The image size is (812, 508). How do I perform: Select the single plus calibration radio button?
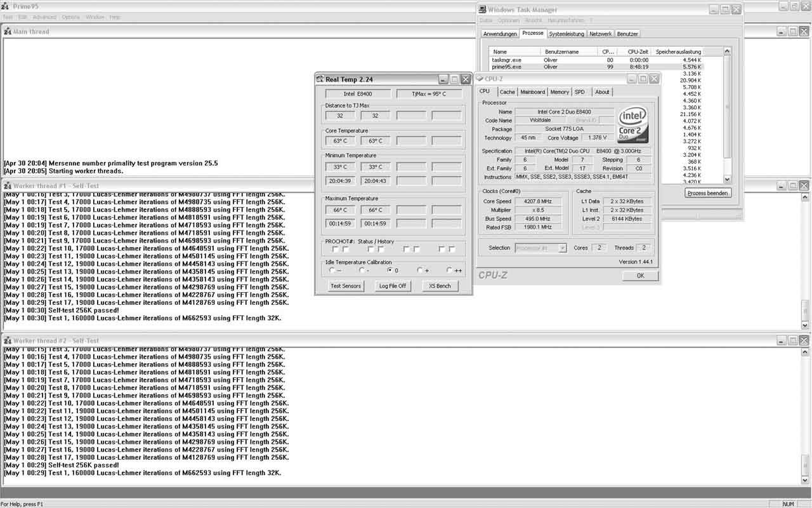419,271
